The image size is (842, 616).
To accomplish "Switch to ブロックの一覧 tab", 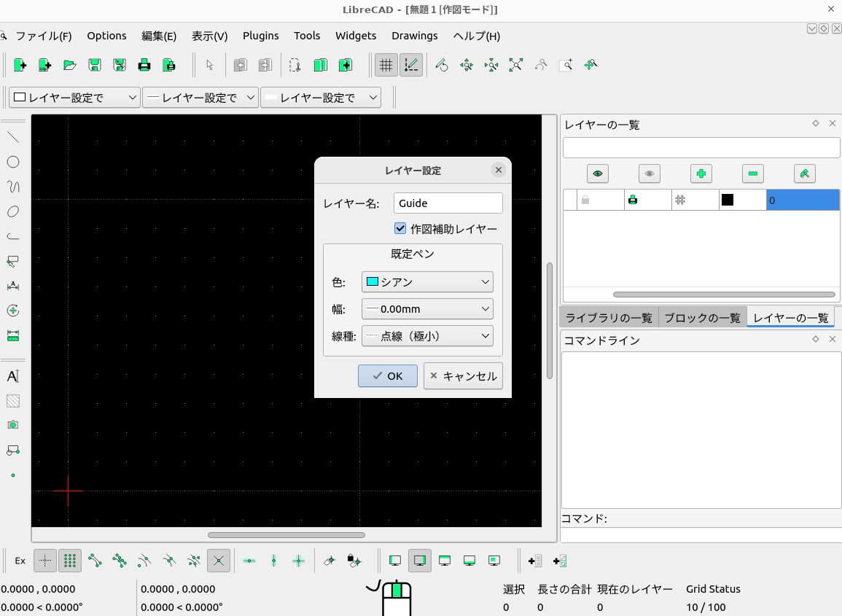I will [702, 318].
